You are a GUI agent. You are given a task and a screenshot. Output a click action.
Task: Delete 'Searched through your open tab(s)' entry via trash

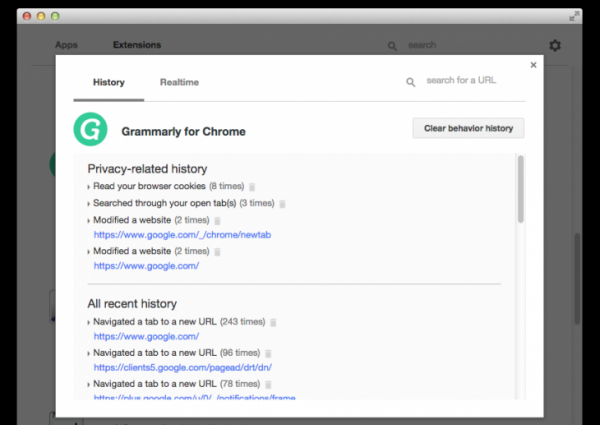point(282,204)
